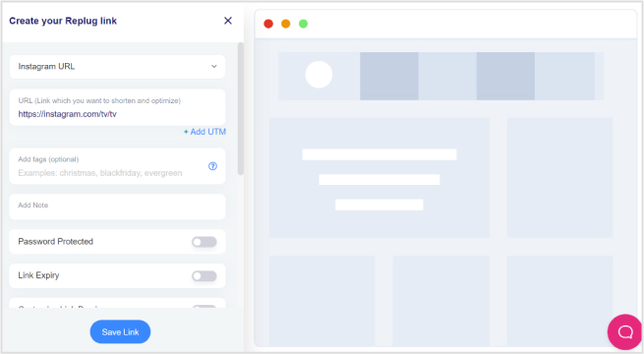Open the tags help question-mark icon
644x354 pixels.
point(212,166)
